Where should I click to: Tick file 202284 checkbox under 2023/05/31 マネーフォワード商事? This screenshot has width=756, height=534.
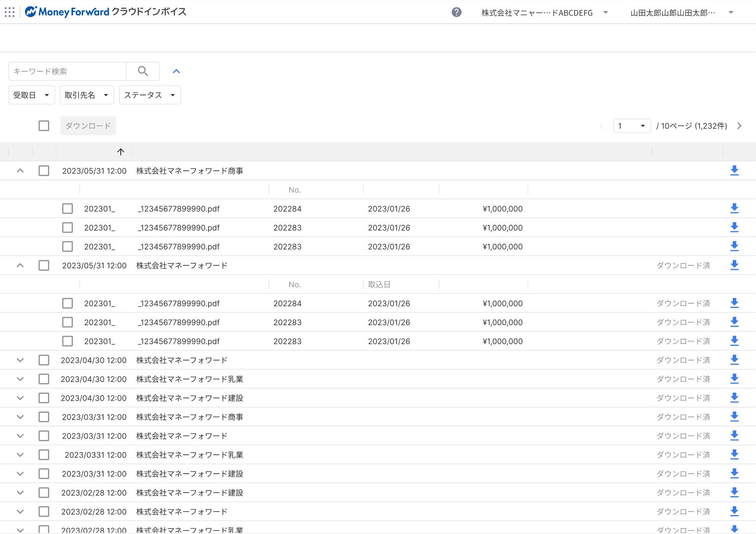68,209
